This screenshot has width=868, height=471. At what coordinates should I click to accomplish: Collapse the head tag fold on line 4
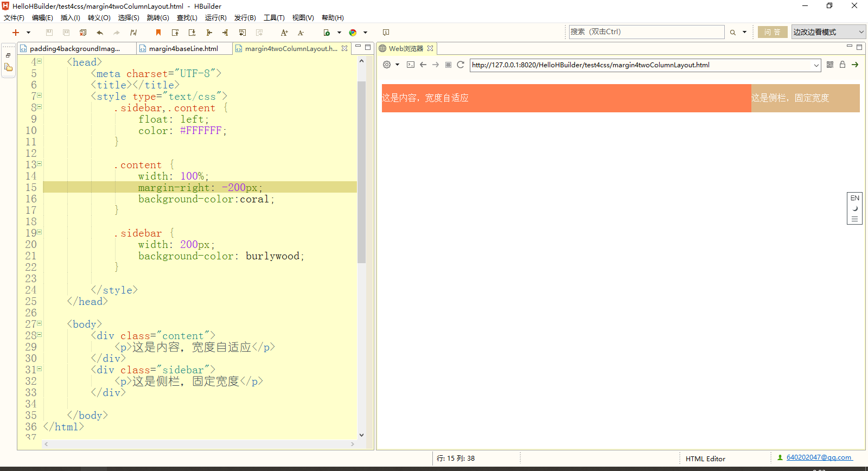(x=39, y=61)
